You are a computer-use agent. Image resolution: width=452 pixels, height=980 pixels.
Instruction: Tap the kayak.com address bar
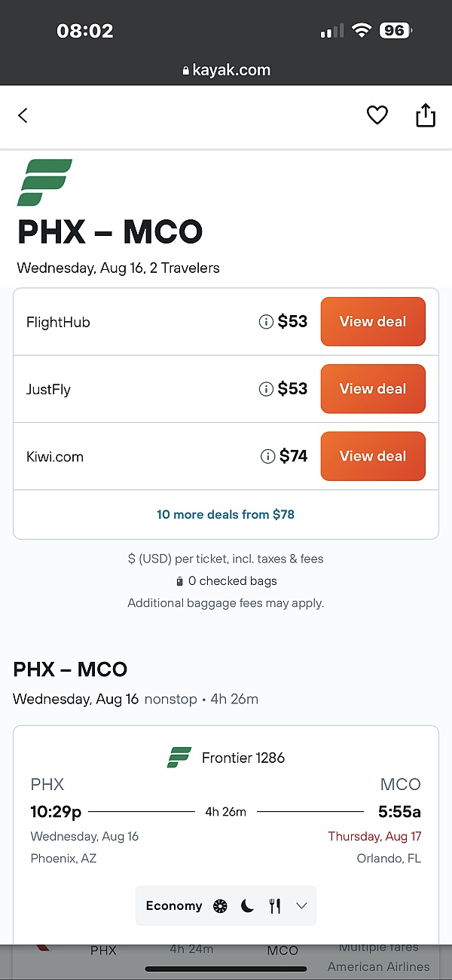pyautogui.click(x=226, y=70)
